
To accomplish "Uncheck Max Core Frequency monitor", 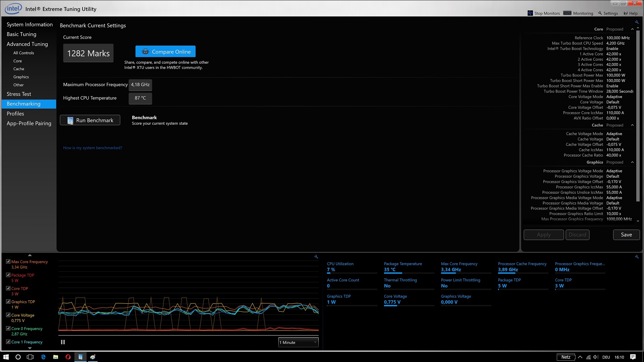I will point(8,261).
